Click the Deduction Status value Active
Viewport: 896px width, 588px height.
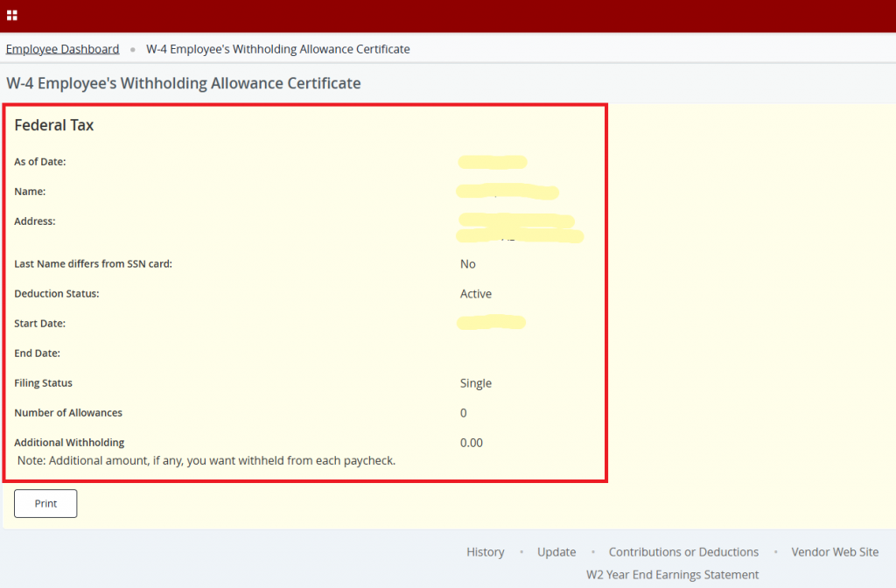[x=476, y=294]
